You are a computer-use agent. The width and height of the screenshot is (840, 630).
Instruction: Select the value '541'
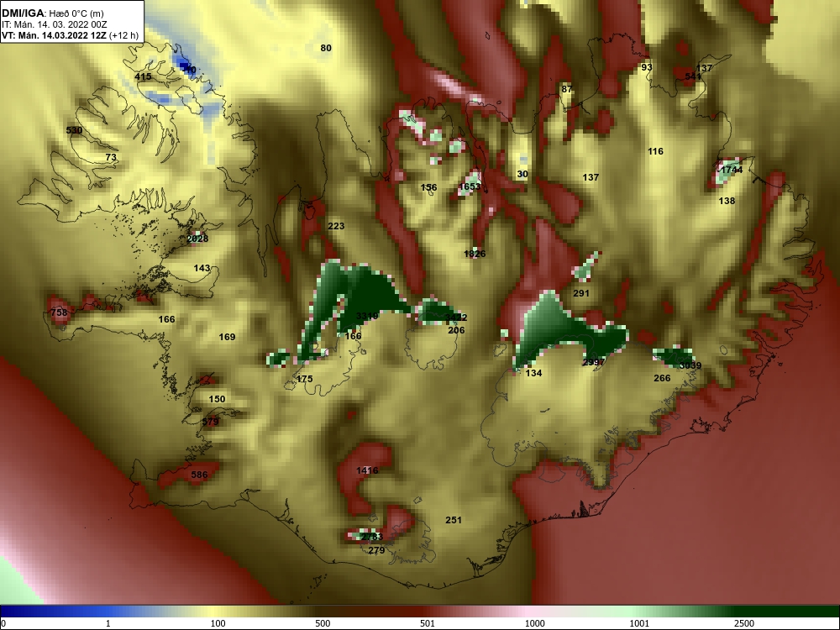(x=693, y=76)
